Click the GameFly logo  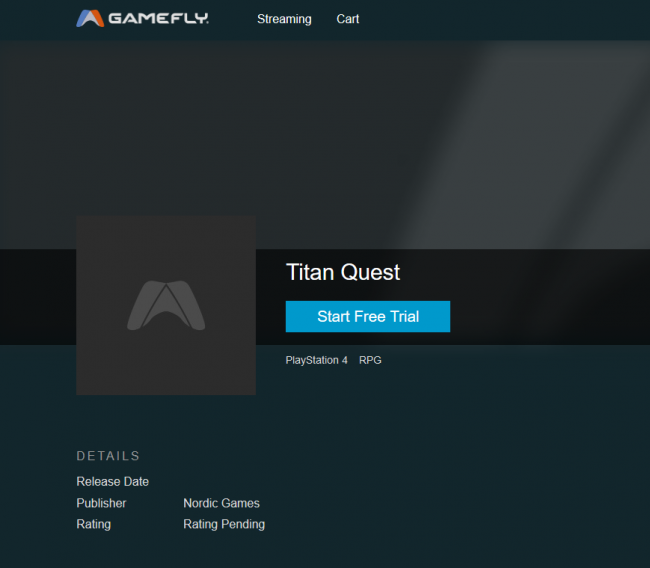(142, 18)
